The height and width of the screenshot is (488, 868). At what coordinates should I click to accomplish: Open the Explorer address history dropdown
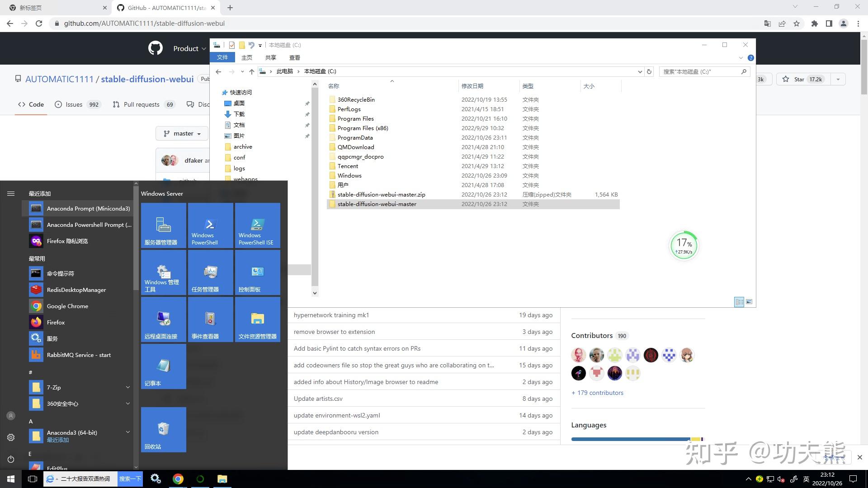(640, 71)
